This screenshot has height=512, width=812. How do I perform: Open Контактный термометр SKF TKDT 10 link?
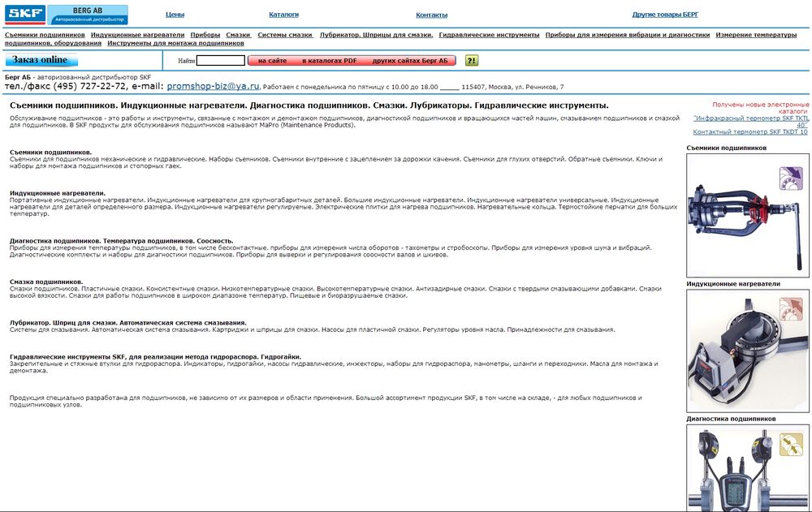tap(749, 132)
